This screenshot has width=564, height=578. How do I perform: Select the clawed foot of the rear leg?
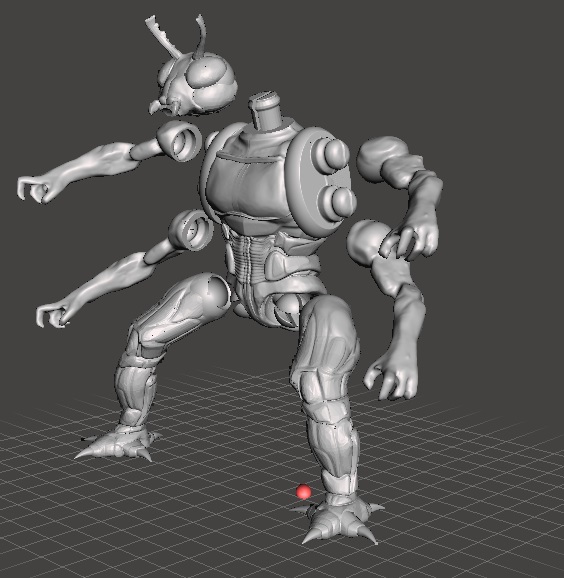(x=118, y=442)
